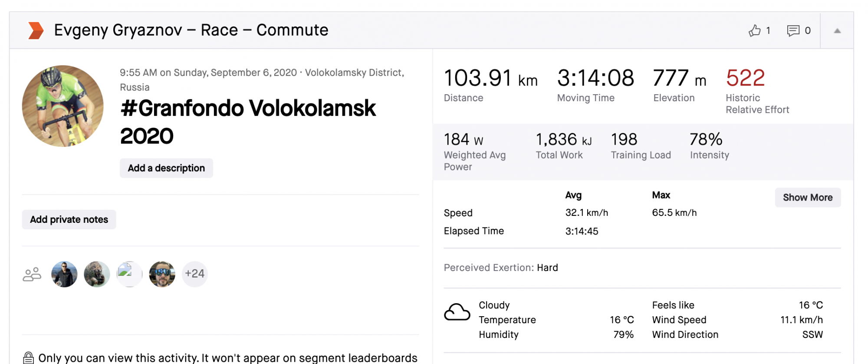
Task: Give kudos with the thumbs-up icon
Action: coord(755,30)
